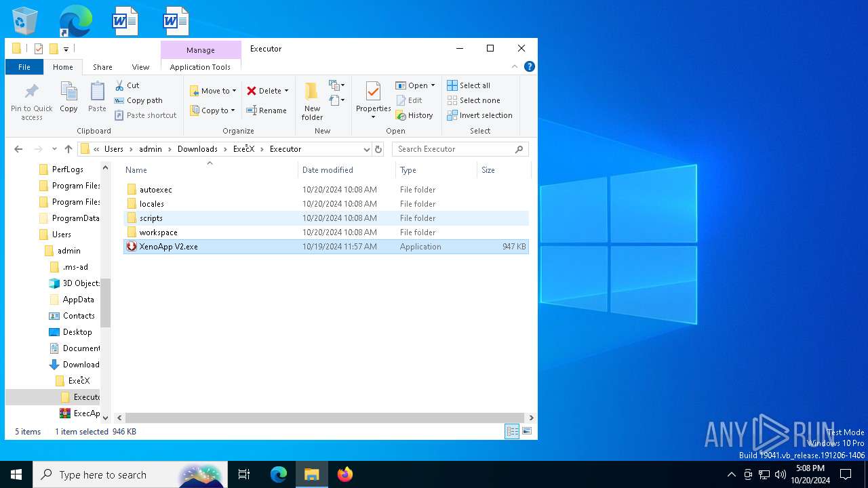Screen dimensions: 868x488
Task: Cut the selected item
Action: (127, 85)
